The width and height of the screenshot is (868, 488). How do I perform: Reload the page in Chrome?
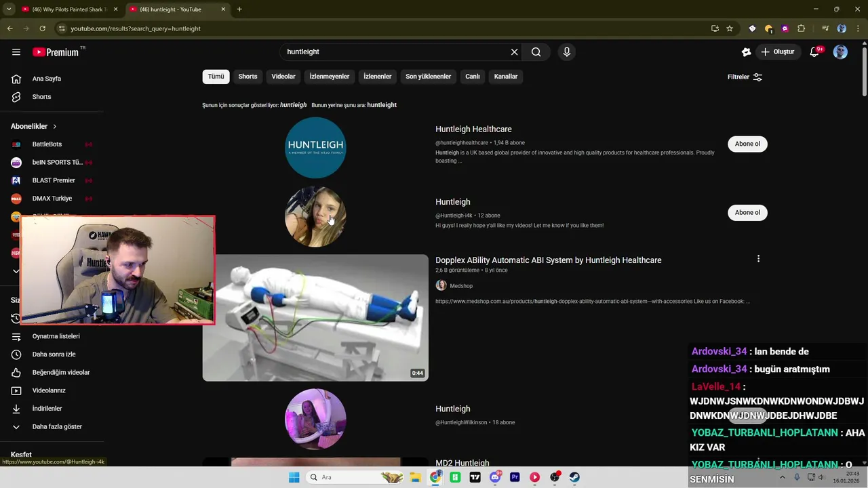pos(42,28)
